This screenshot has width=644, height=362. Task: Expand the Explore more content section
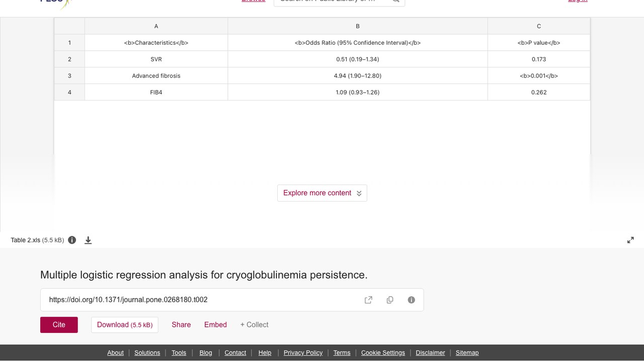point(322,193)
